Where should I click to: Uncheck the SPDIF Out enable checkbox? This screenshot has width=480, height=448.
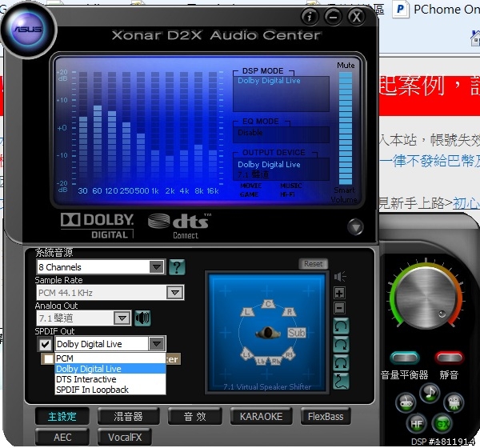[x=46, y=344]
